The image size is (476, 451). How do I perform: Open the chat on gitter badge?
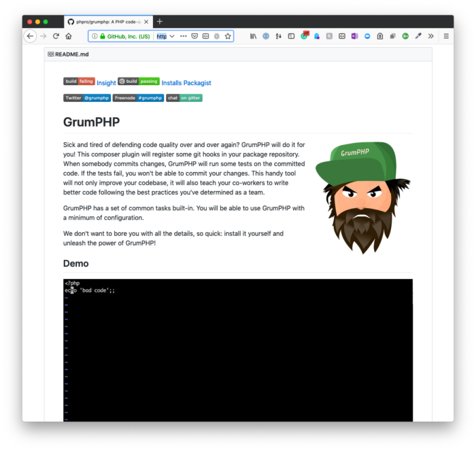point(184,98)
